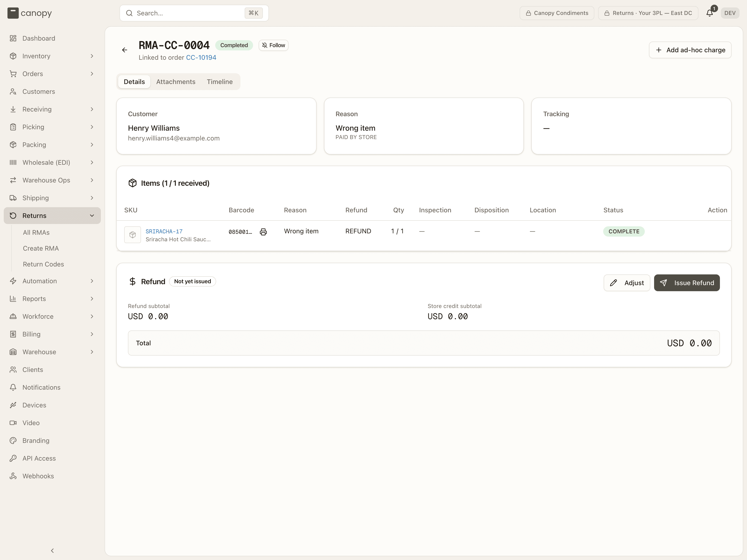
Task: Click Add ad-hoc charge button
Action: pyautogui.click(x=690, y=50)
